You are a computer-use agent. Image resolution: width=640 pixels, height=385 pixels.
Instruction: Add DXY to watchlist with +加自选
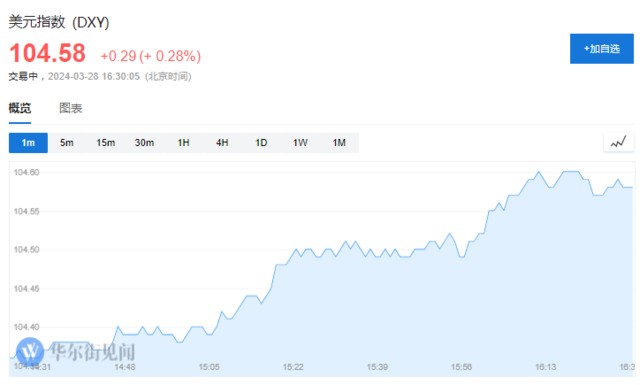tap(602, 49)
